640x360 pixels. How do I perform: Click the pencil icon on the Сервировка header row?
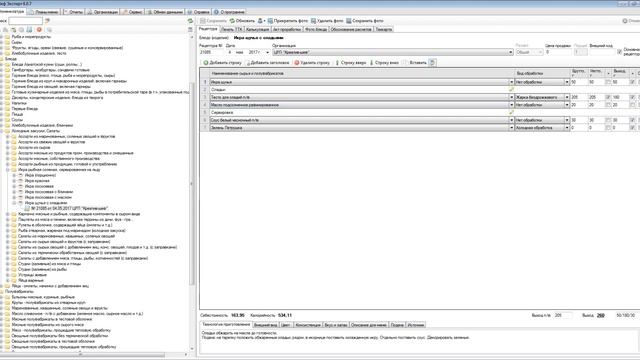click(511, 112)
